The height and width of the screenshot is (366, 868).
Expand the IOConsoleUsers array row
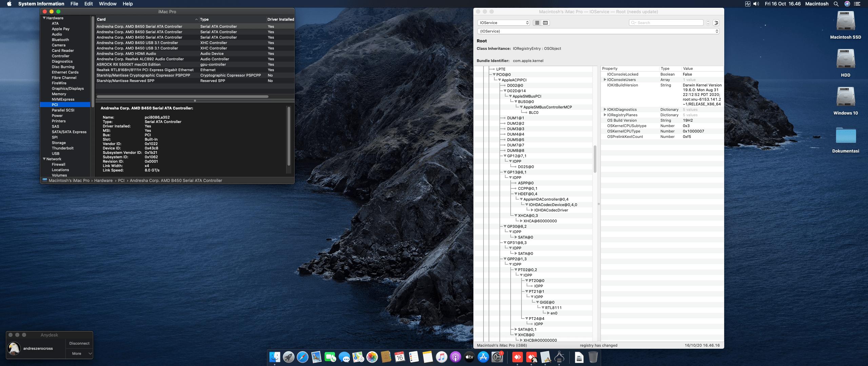(605, 80)
